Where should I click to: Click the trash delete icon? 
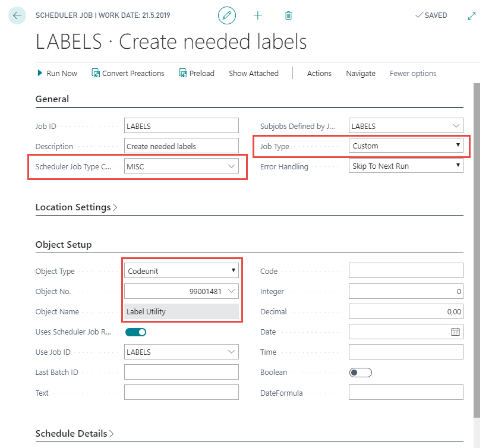pos(288,15)
